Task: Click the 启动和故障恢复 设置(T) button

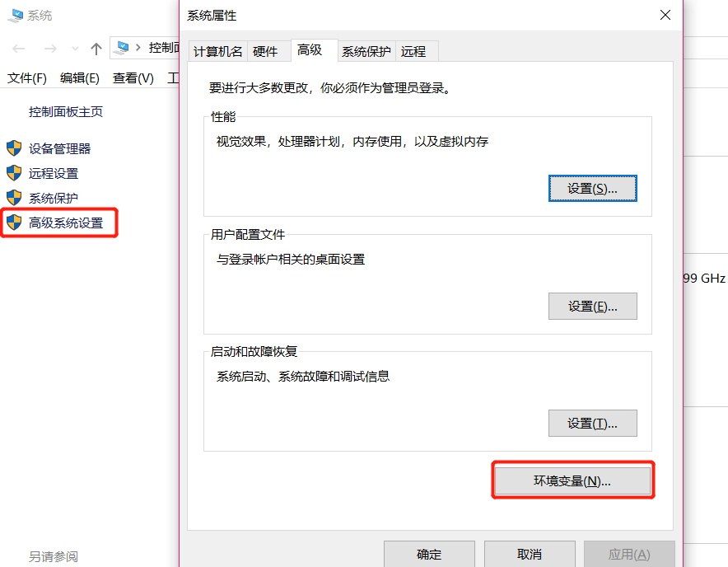Action: point(592,423)
